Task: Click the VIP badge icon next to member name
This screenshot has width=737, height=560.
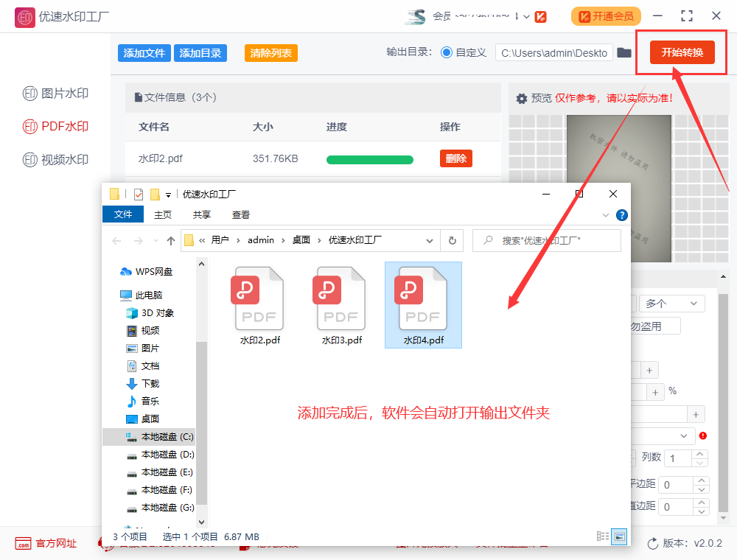Action: point(540,17)
